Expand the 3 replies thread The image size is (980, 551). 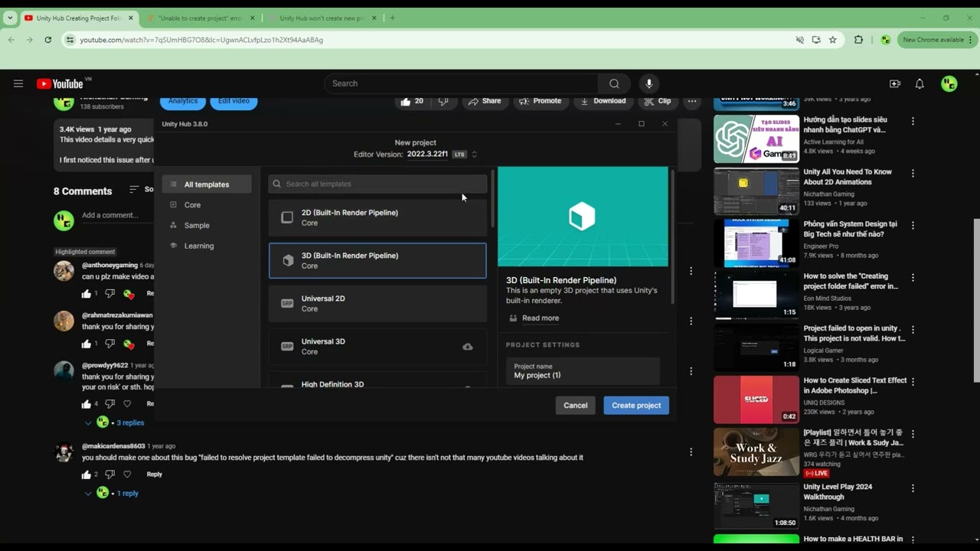click(115, 422)
